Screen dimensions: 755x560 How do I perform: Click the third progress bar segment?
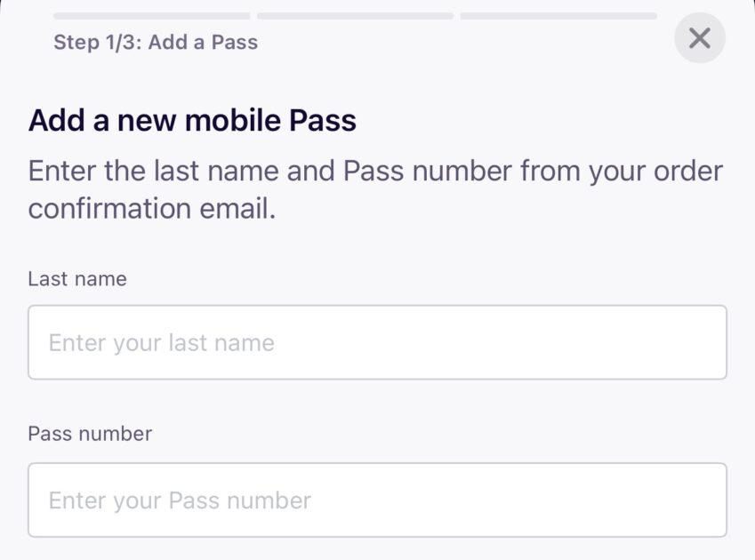(x=558, y=15)
